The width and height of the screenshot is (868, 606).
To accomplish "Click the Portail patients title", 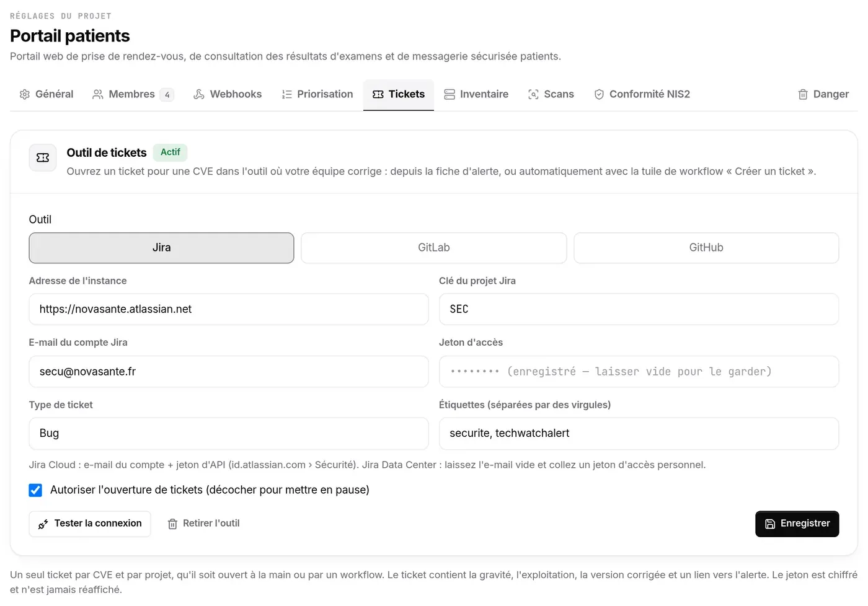I will click(70, 36).
